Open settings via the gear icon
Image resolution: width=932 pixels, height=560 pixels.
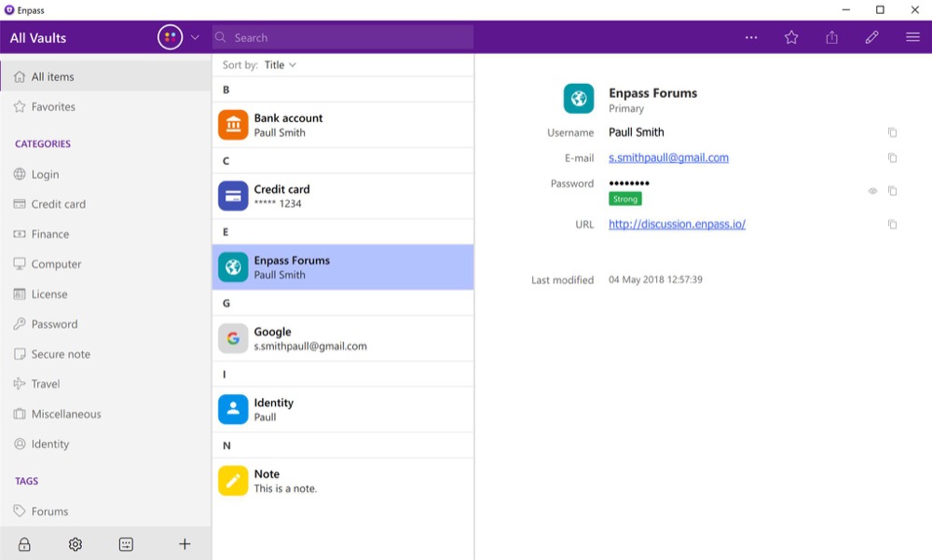(x=75, y=544)
